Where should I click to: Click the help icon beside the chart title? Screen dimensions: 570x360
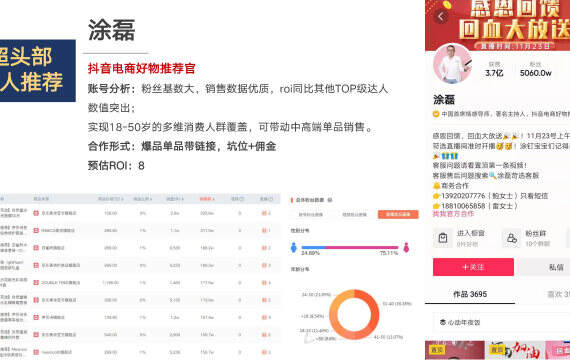[330, 200]
